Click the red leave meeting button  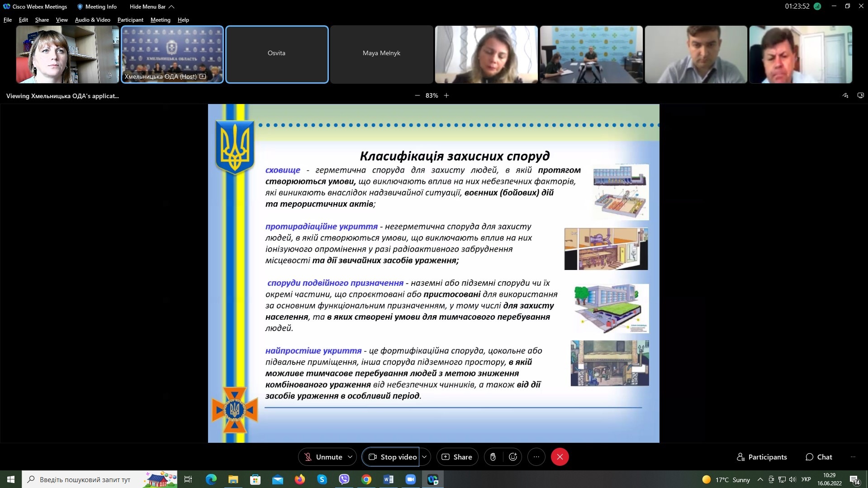point(560,457)
